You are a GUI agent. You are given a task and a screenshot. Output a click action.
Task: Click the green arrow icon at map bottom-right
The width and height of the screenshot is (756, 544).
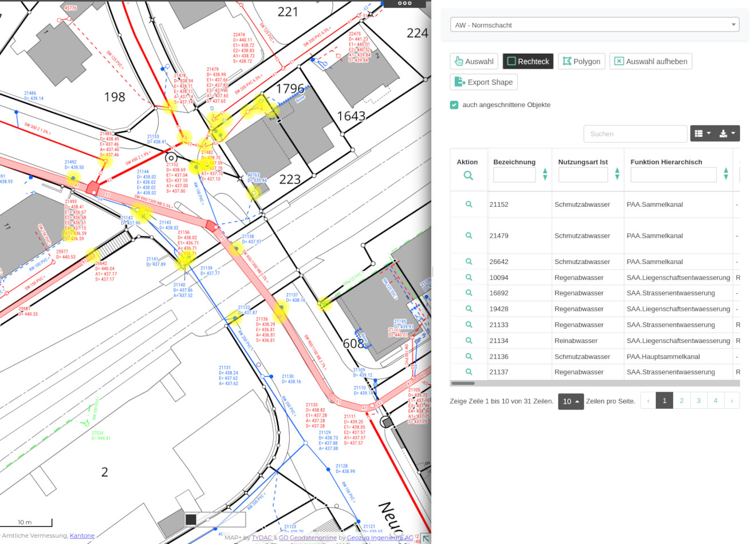pos(426,538)
